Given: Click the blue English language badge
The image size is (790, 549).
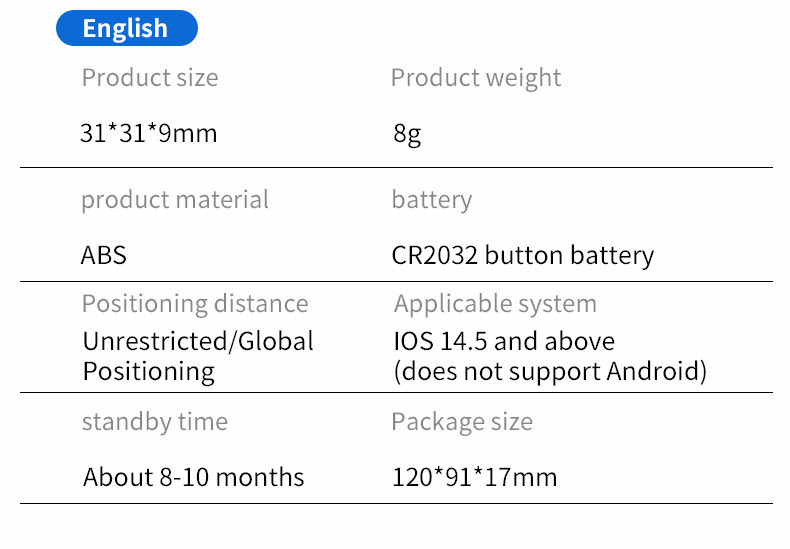Looking at the screenshot, I should pos(126,28).
